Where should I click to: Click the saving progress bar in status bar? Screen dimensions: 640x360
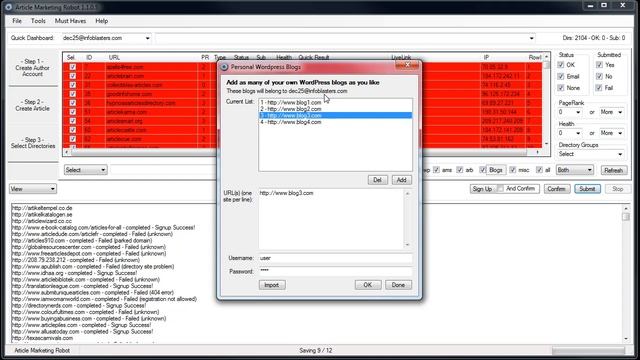[x=588, y=351]
